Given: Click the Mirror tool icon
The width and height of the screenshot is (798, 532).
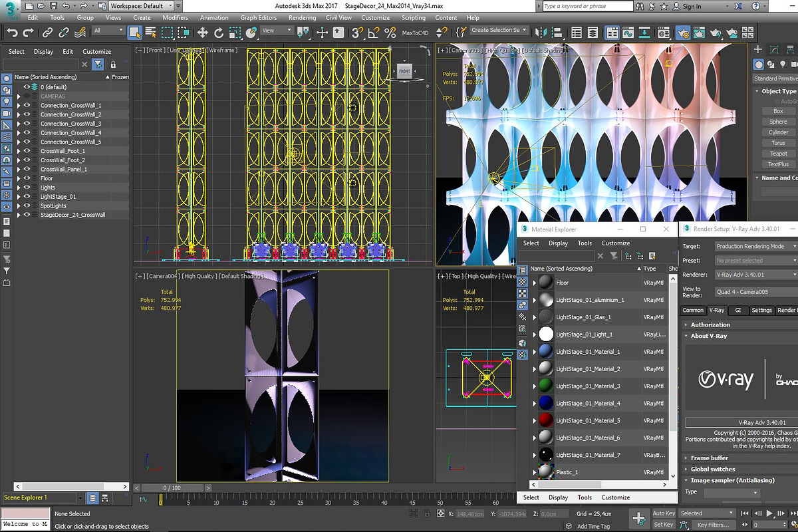Looking at the screenshot, I should [541, 32].
